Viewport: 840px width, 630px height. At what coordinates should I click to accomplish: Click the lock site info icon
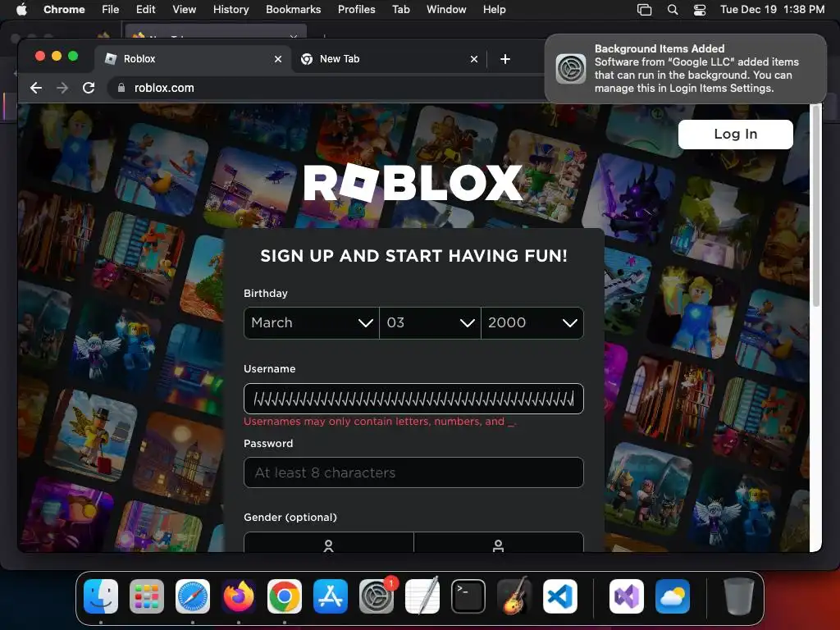(121, 88)
